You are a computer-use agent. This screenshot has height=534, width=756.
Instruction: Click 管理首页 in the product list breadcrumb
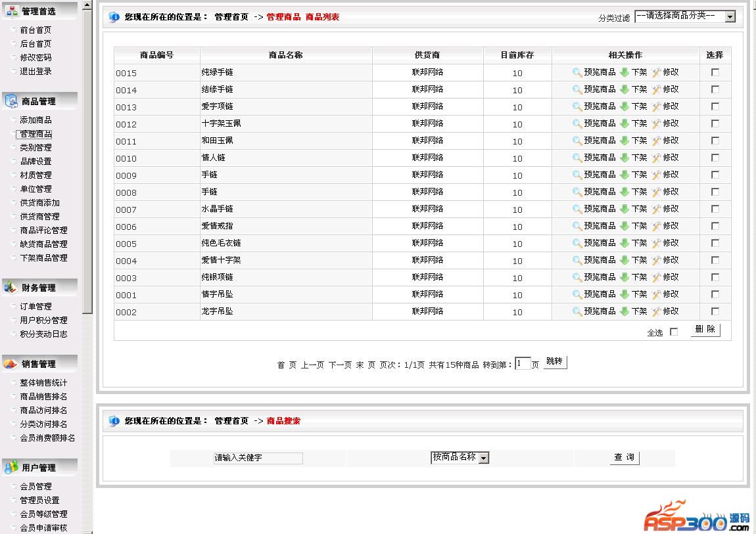point(231,17)
